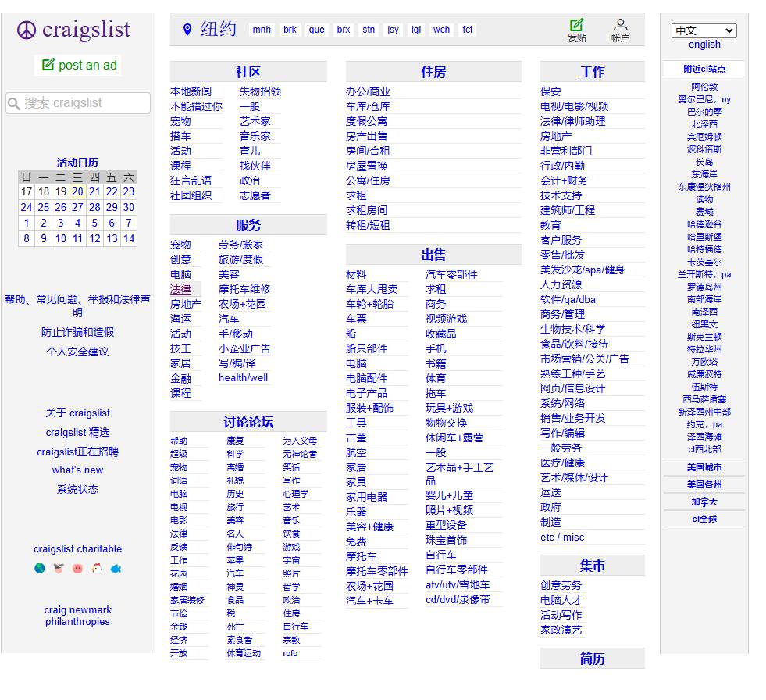Open the 中文 language dropdown
Image resolution: width=766 pixels, height=700 pixels.
click(x=704, y=30)
